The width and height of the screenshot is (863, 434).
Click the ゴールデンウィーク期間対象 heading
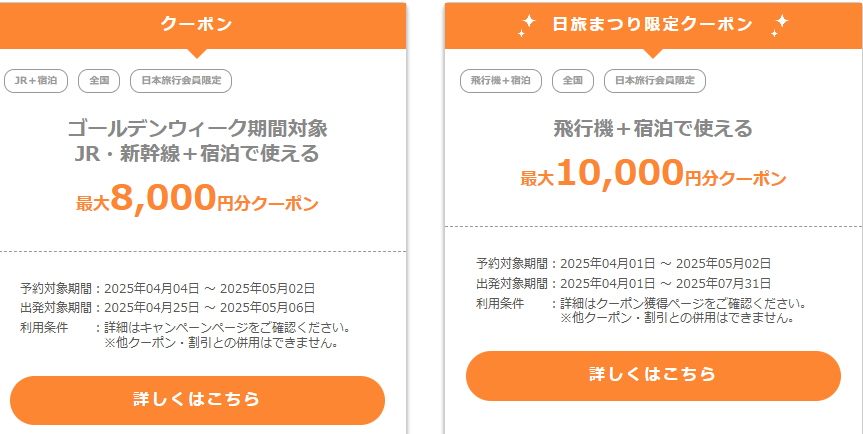click(197, 129)
